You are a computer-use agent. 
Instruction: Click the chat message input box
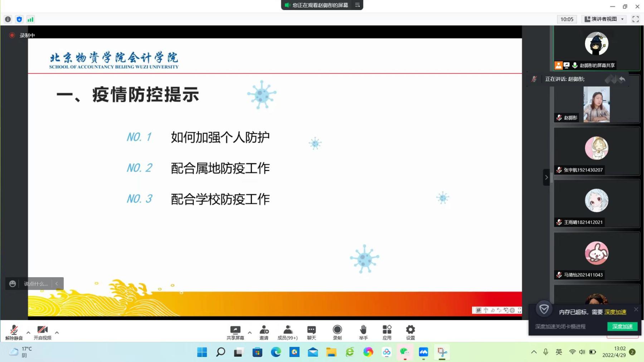[x=36, y=284]
